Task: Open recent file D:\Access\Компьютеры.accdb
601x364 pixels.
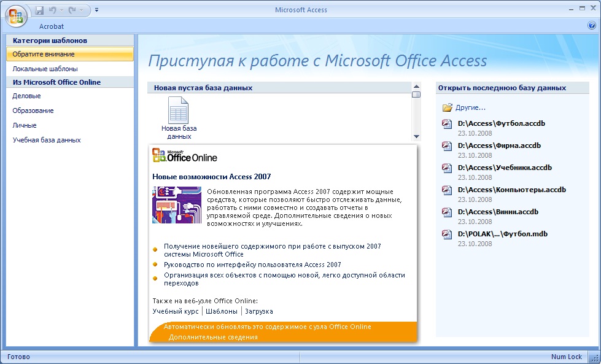Action: (512, 190)
